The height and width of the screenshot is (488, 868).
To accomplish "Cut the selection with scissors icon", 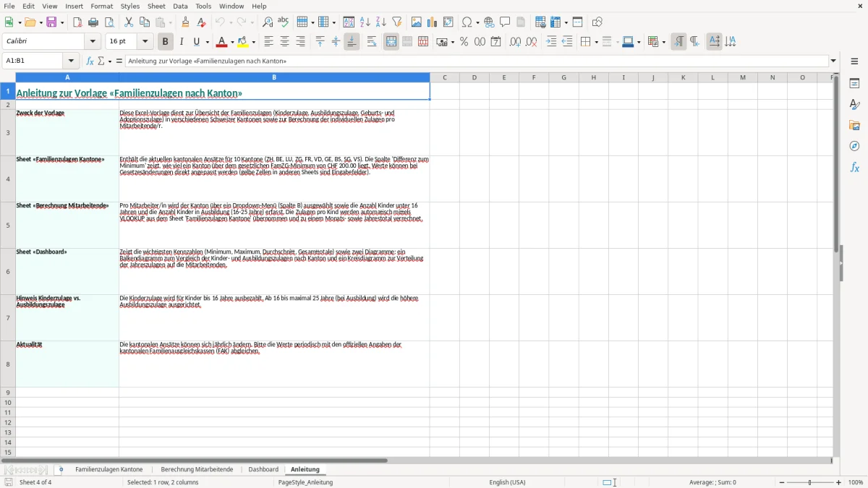I will (x=129, y=22).
